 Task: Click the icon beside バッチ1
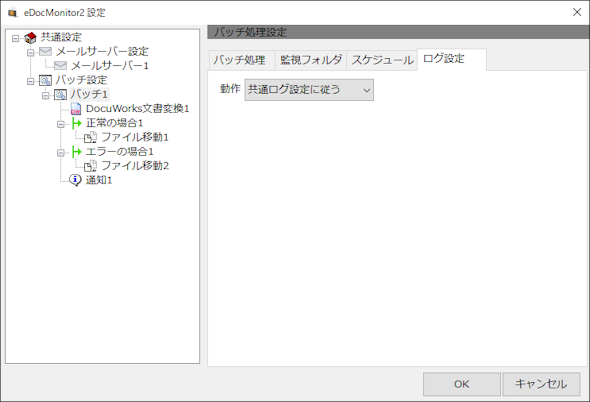point(61,94)
